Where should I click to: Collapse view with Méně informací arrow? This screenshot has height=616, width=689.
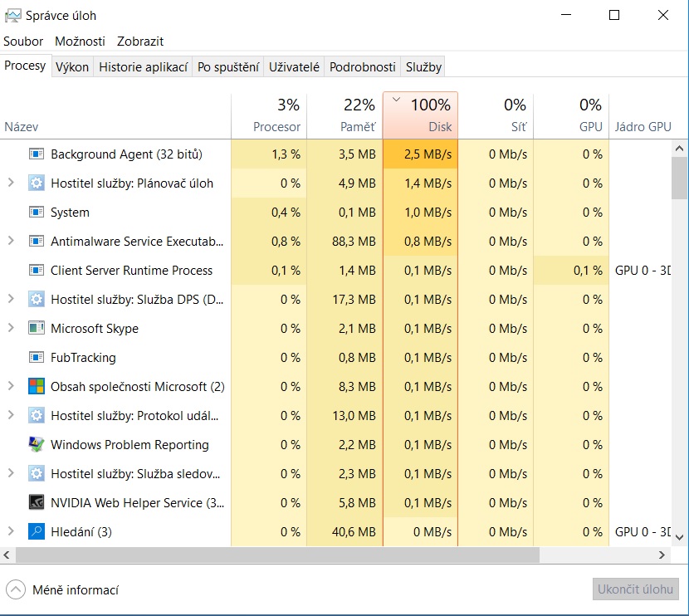[16, 590]
